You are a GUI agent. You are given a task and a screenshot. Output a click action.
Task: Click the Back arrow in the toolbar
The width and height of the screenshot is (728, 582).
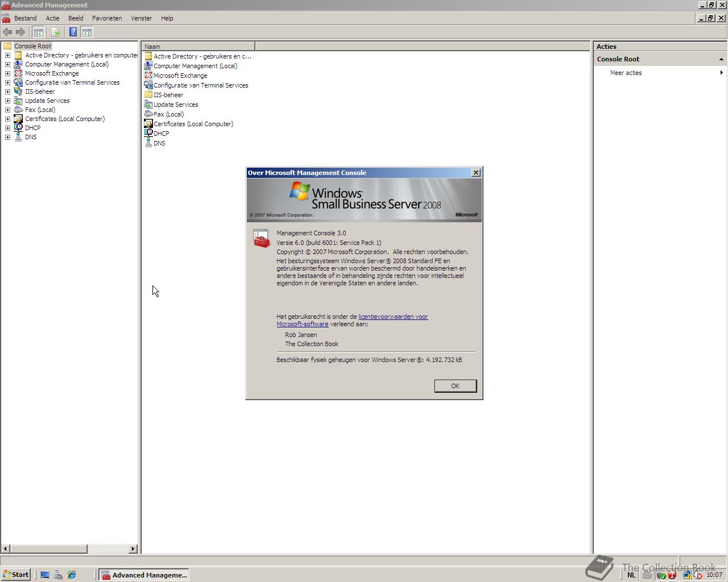pyautogui.click(x=7, y=32)
